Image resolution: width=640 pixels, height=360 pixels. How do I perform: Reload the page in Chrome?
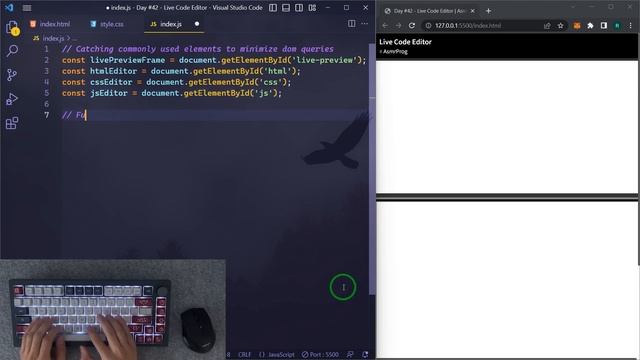(x=412, y=25)
